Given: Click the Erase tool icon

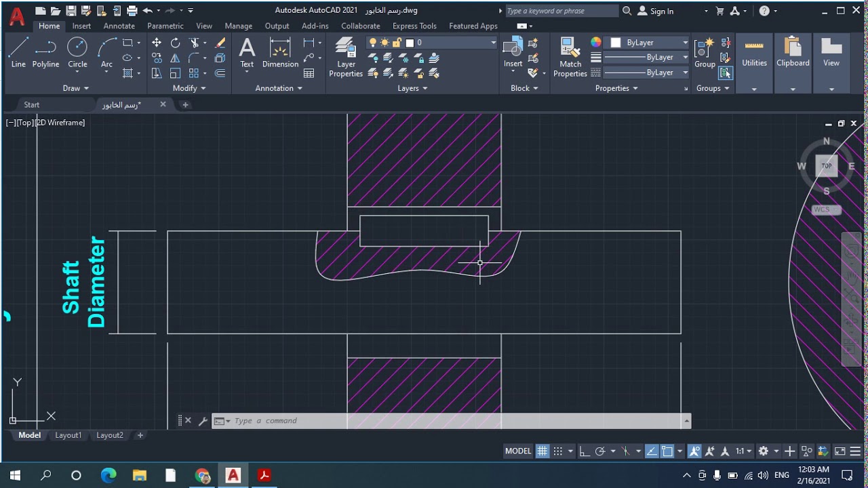Looking at the screenshot, I should pos(220,43).
